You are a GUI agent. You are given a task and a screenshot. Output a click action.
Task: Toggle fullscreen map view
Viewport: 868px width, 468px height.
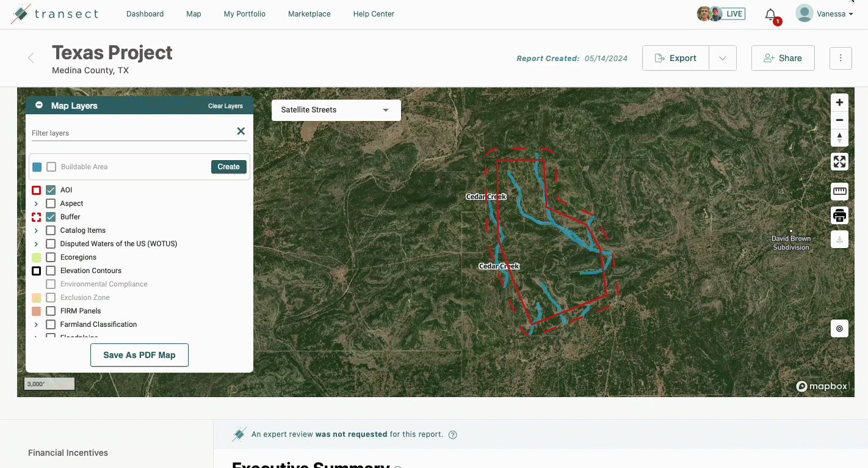pyautogui.click(x=840, y=162)
